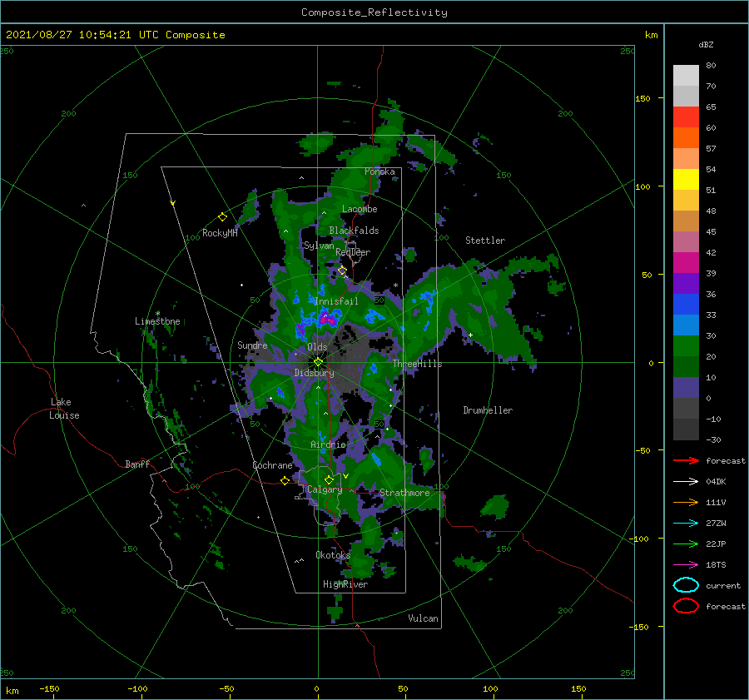Click the magenta 39-42 dBZ swatch
Screen dimensions: 749x700
pos(686,263)
